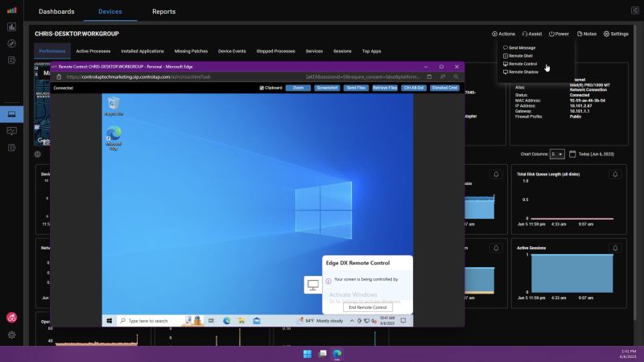Toggle the Clipboard checkbox
Image resolution: width=644 pixels, height=362 pixels.
[x=262, y=88]
